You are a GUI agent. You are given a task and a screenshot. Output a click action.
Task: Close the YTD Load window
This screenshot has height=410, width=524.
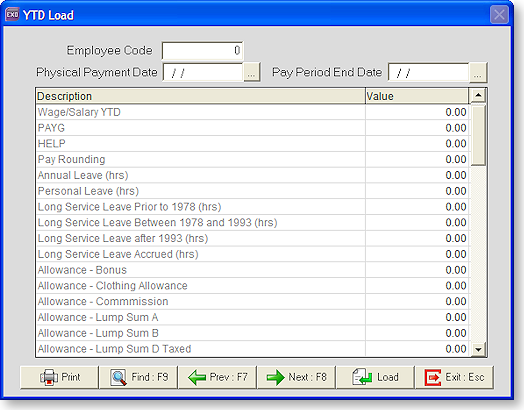(499, 15)
